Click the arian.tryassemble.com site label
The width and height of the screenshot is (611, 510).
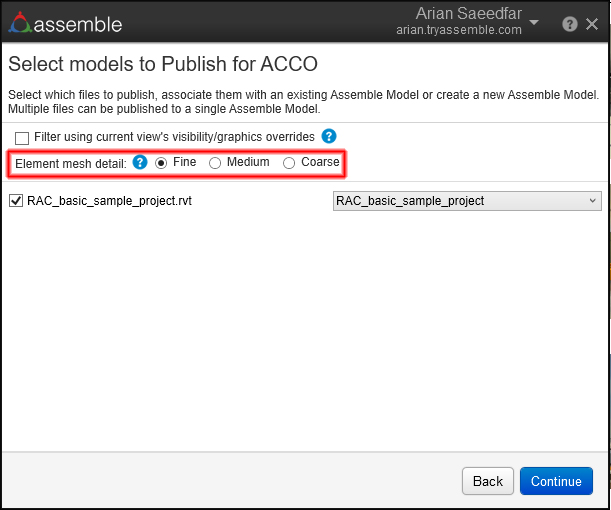coord(458,31)
